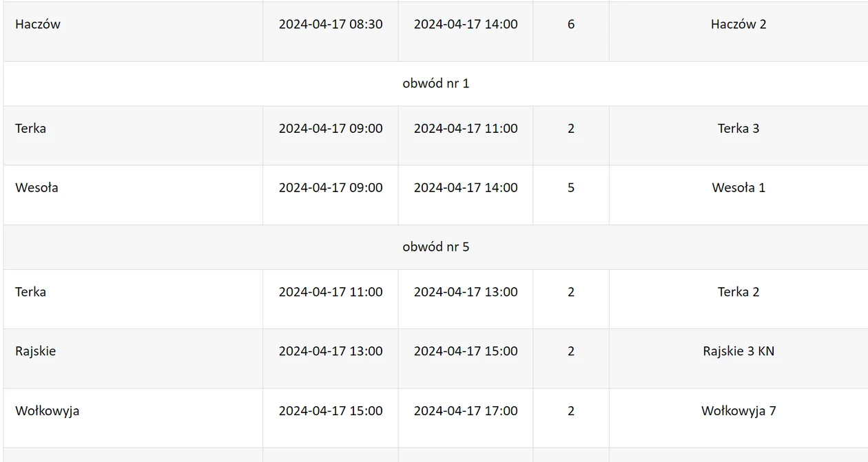Click Wesoła end time 2024-04-17 14:00

click(466, 187)
